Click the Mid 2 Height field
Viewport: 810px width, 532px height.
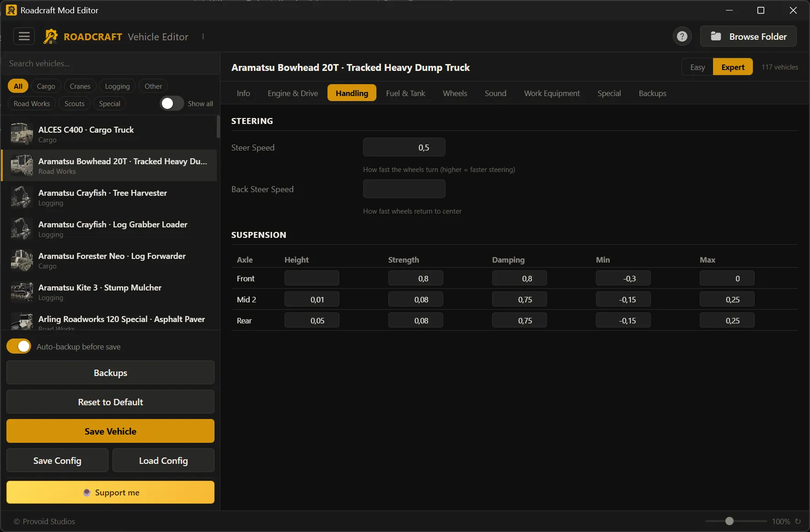311,299
